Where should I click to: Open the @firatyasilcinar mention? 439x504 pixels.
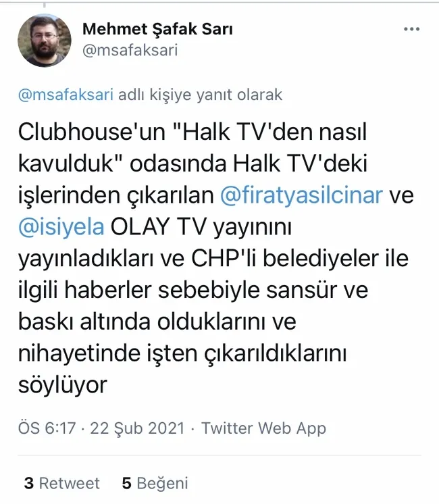301,195
